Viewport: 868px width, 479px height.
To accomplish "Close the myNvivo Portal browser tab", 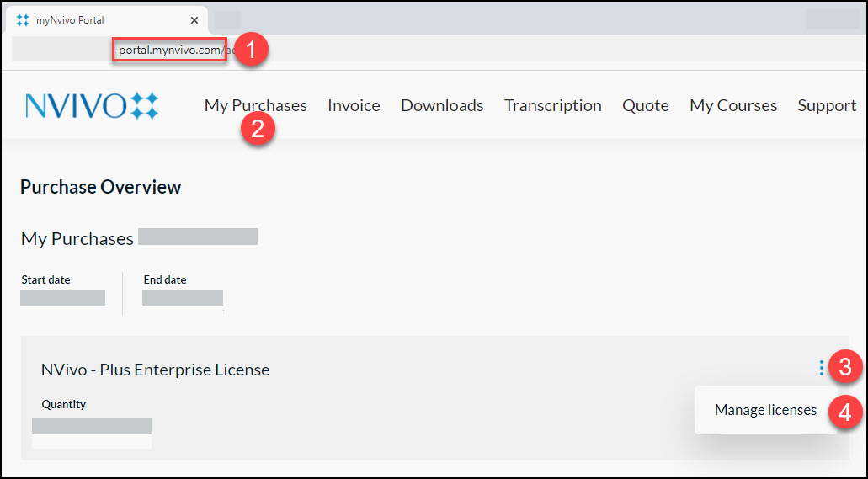I will coord(194,20).
